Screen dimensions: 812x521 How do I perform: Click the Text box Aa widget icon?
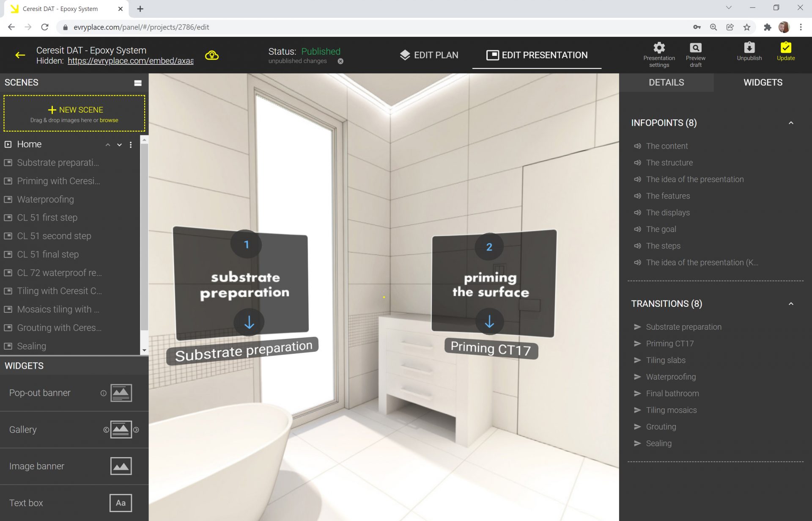(x=121, y=503)
